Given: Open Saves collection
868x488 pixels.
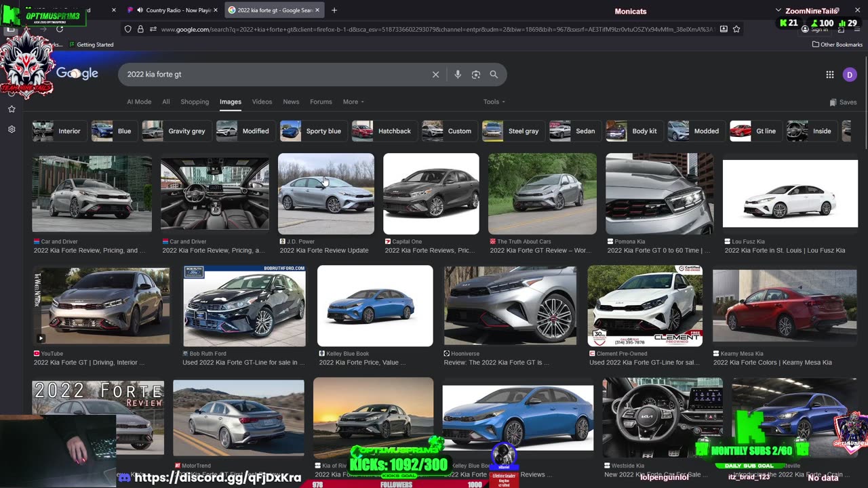Looking at the screenshot, I should point(843,102).
